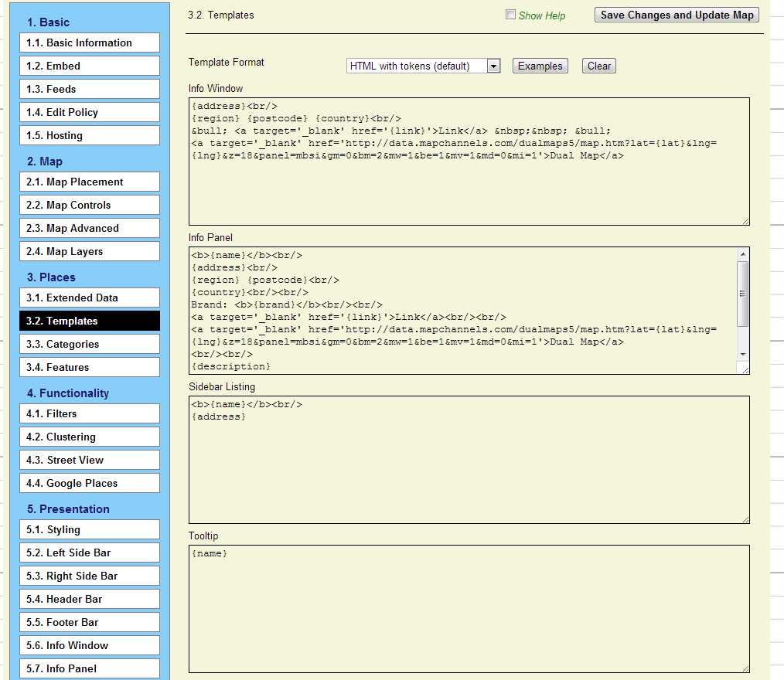Enable the Show Help checkbox
This screenshot has width=784, height=680.
tap(510, 15)
